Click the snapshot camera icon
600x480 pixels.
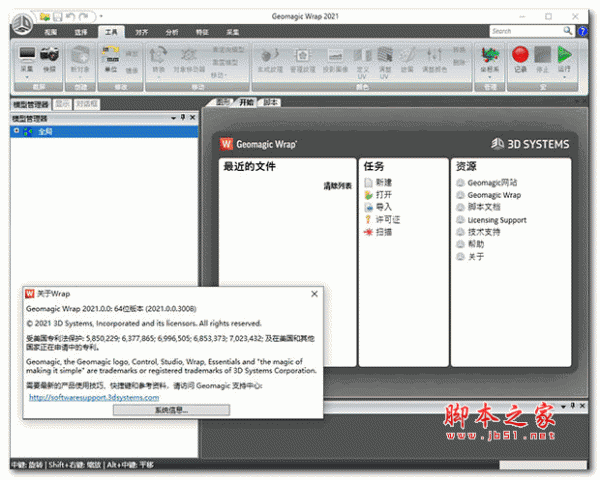point(49,54)
